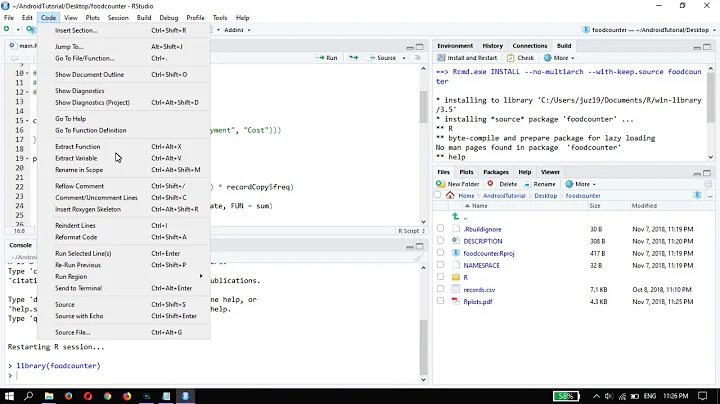Toggle the select-all files checkbox
Screen dimensions: 720x404
pyautogui.click(x=438, y=195)
